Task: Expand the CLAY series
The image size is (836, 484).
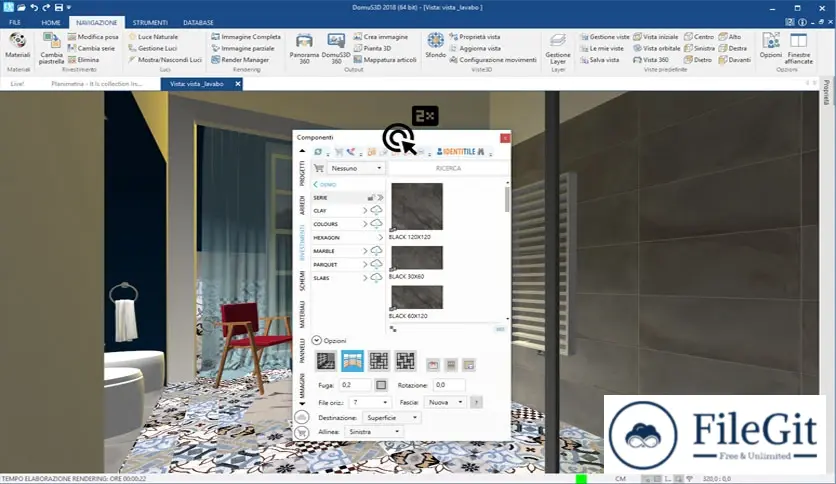Action: coord(365,211)
